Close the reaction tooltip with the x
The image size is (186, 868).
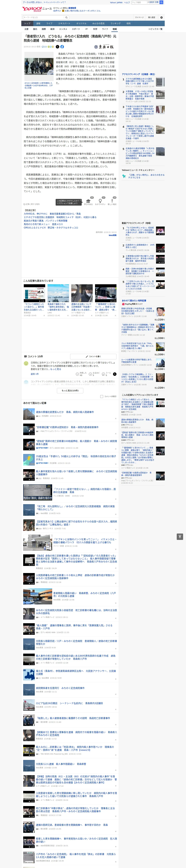(81, 201)
